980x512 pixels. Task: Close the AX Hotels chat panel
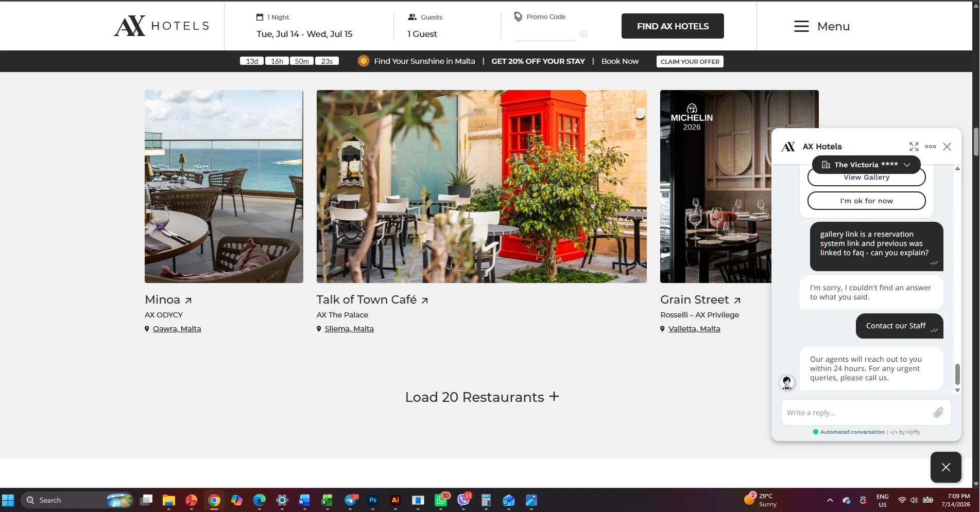[x=947, y=147]
